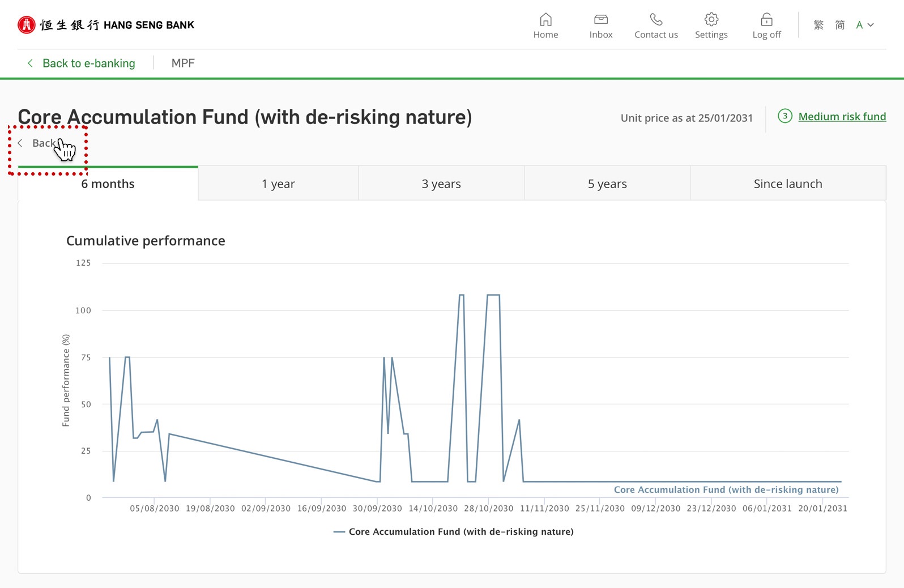Image resolution: width=904 pixels, height=588 pixels.
Task: Click the Back button under title
Action: [x=37, y=143]
